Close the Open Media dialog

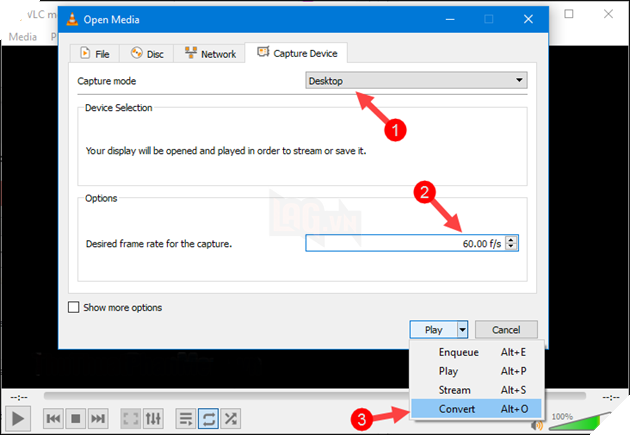click(528, 19)
